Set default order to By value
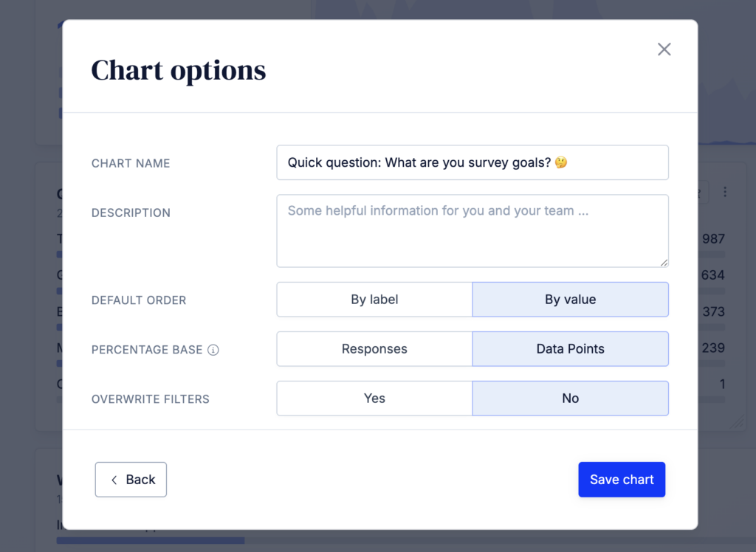This screenshot has width=756, height=552. (570, 300)
